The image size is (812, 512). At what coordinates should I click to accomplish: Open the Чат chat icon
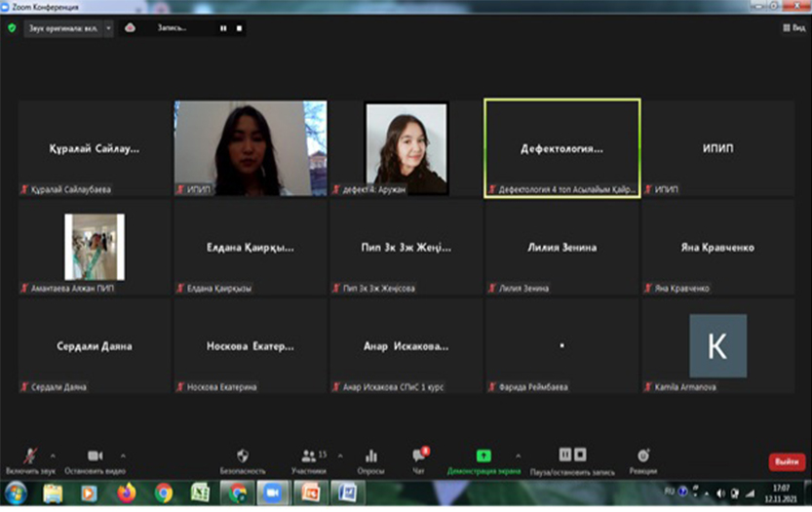click(418, 456)
